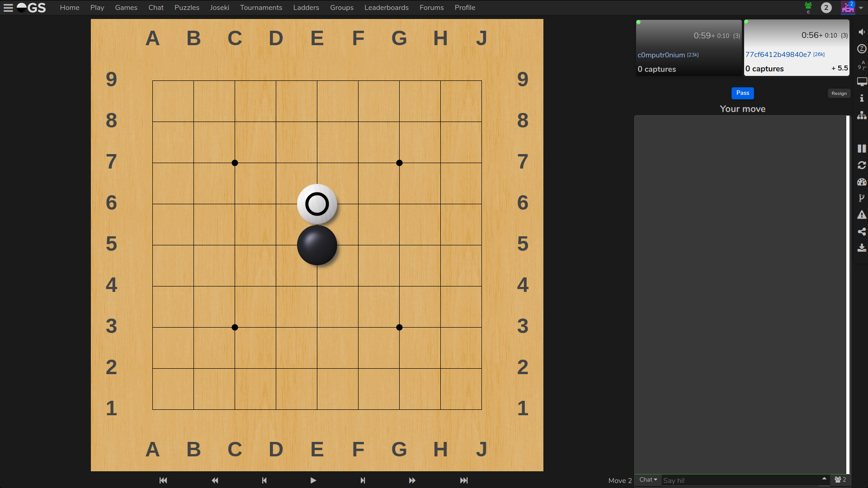Place a stone on star point C3

[235, 328]
